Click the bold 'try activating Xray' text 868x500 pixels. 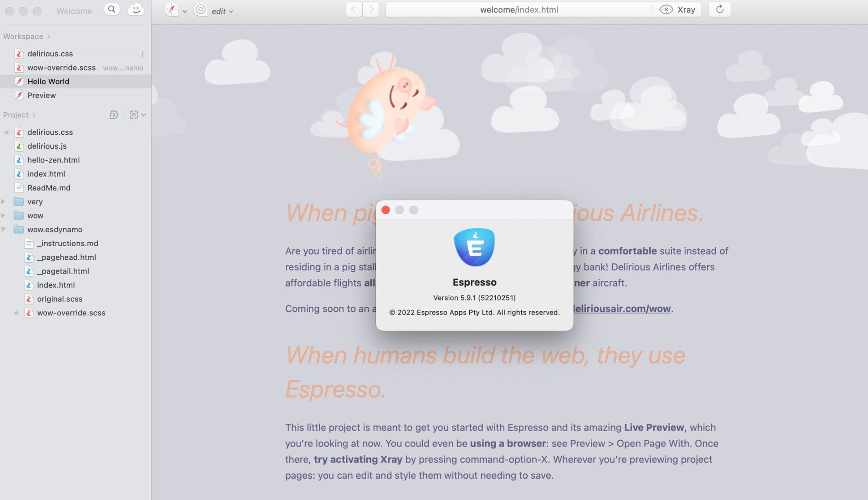pyautogui.click(x=358, y=460)
